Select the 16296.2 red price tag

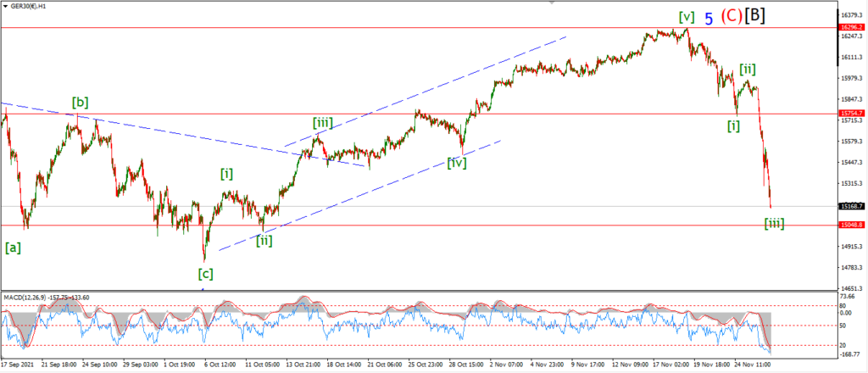tap(849, 27)
